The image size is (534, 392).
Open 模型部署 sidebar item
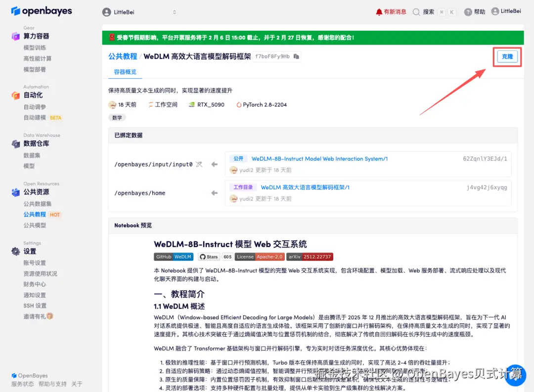click(x=35, y=70)
